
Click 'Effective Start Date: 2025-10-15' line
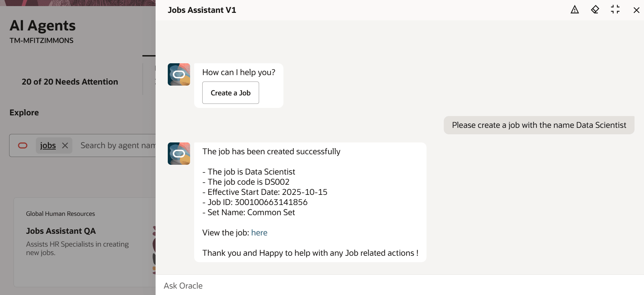pos(265,192)
